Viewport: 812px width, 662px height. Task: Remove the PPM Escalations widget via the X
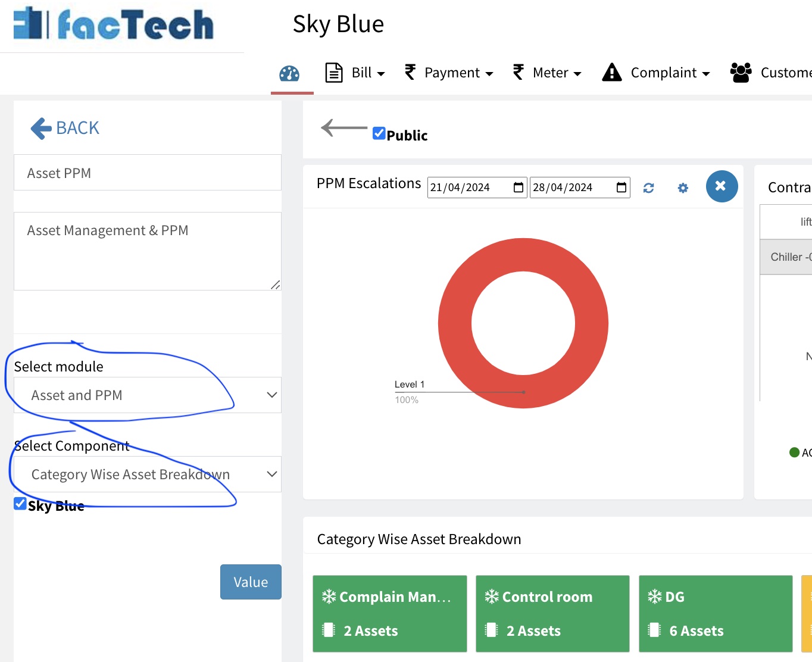pos(721,186)
